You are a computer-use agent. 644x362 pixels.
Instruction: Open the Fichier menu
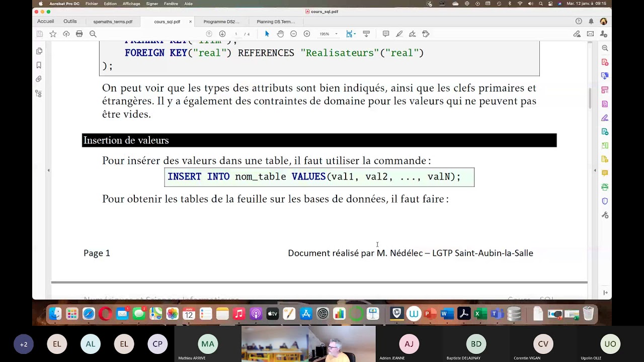(x=92, y=4)
